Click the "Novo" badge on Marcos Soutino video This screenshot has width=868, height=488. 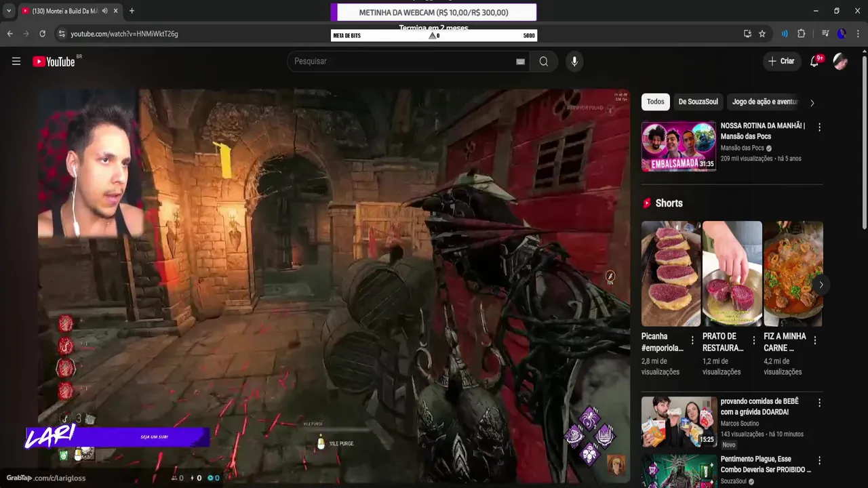729,445
